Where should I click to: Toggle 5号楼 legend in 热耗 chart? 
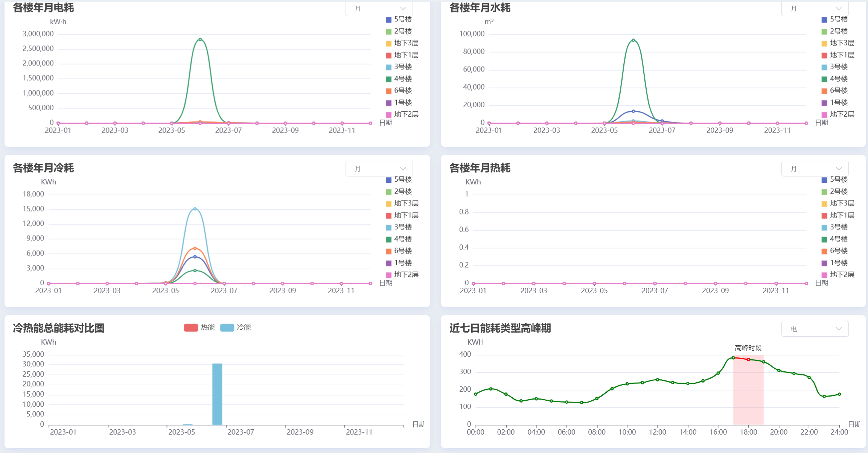(834, 180)
